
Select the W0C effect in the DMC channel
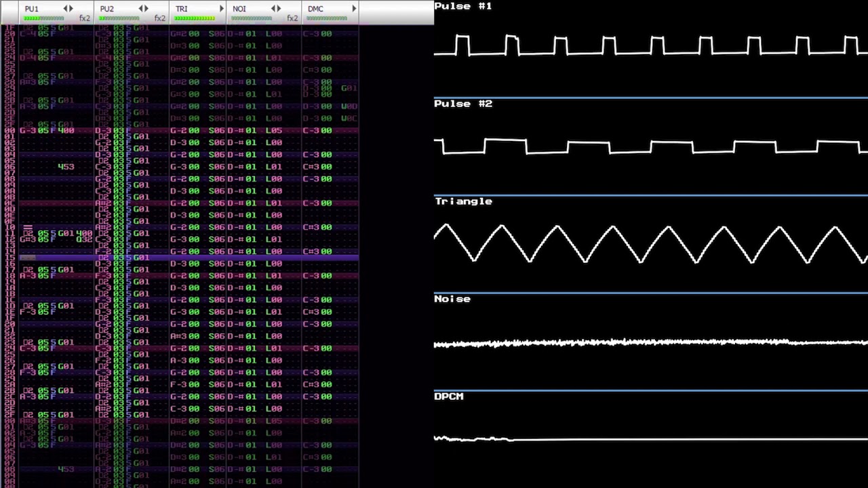(349, 119)
